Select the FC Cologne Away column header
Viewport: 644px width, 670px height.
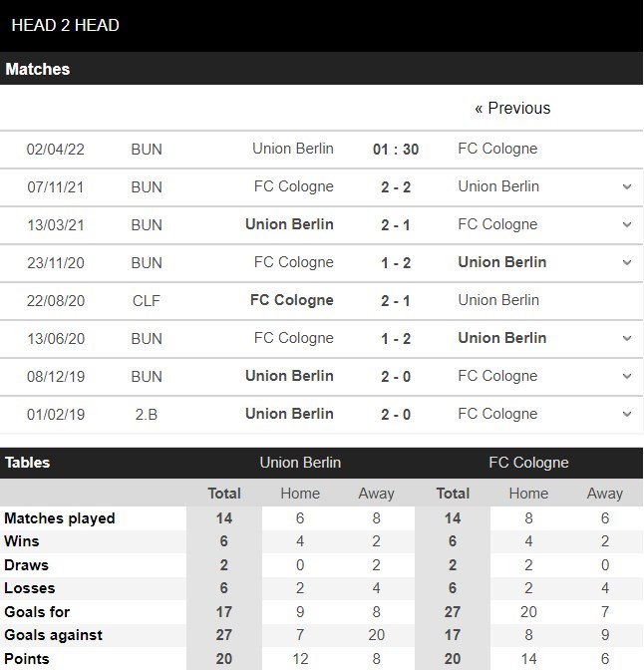pyautogui.click(x=605, y=494)
